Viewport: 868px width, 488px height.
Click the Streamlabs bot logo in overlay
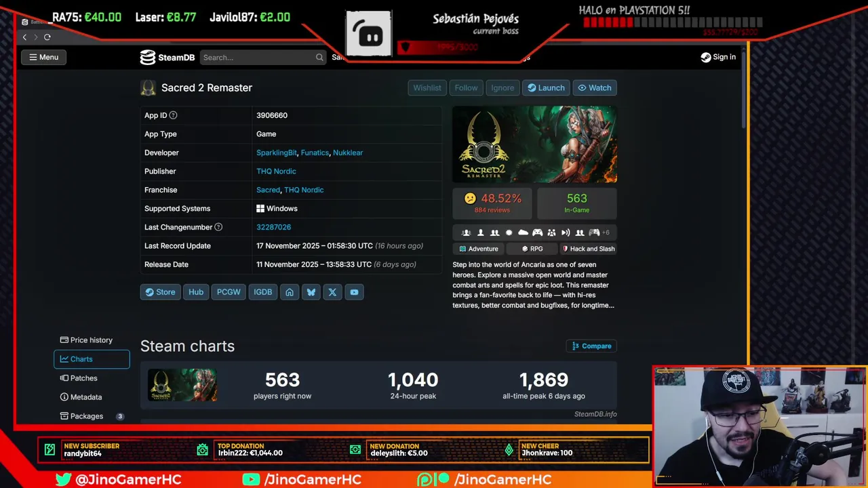[x=369, y=34]
